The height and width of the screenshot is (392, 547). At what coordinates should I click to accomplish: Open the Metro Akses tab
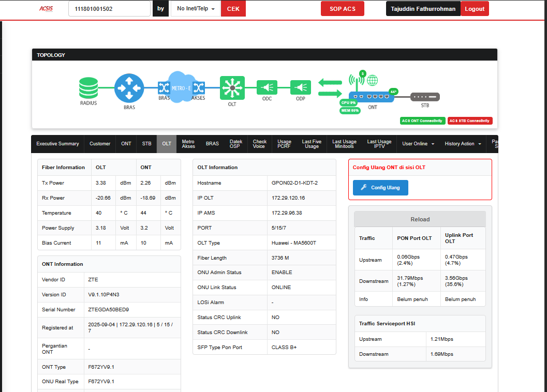[188, 144]
